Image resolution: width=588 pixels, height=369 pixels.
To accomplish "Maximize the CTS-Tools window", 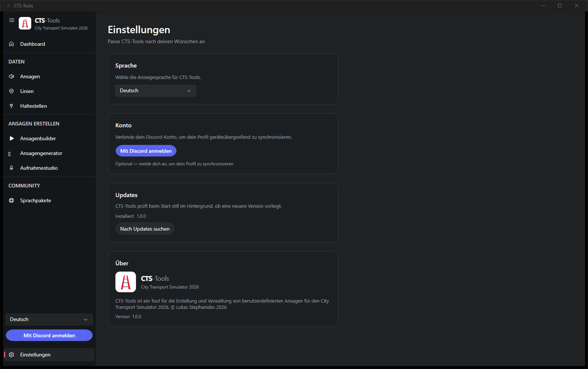I will click(x=560, y=6).
